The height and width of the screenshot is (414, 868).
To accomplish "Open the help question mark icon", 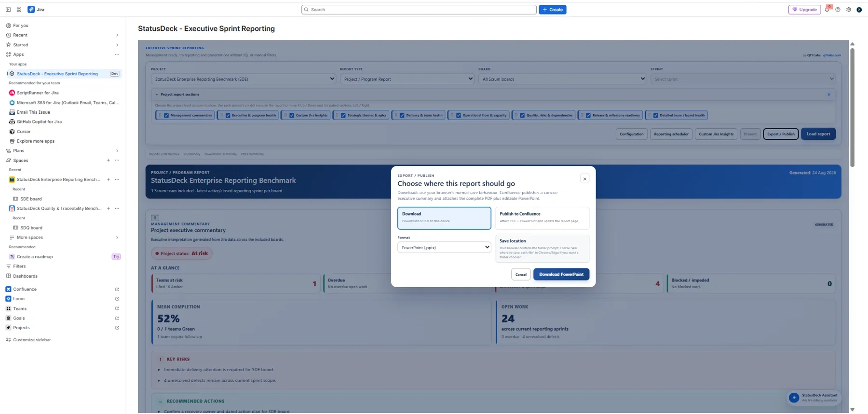I will [x=838, y=10].
